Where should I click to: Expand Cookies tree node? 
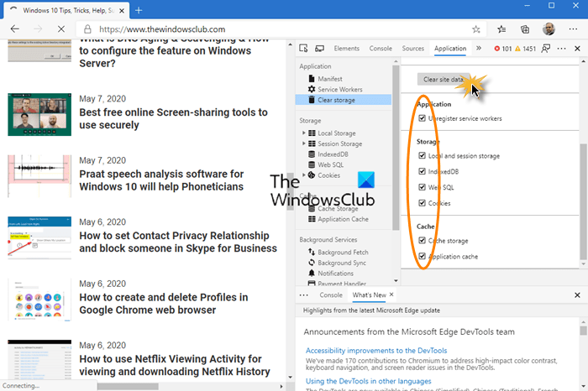(x=304, y=175)
